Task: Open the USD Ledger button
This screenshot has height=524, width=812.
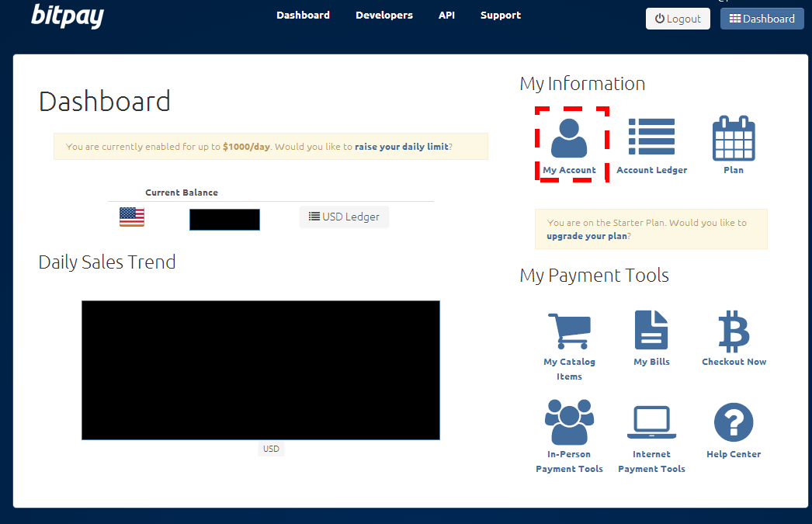Action: pos(344,217)
